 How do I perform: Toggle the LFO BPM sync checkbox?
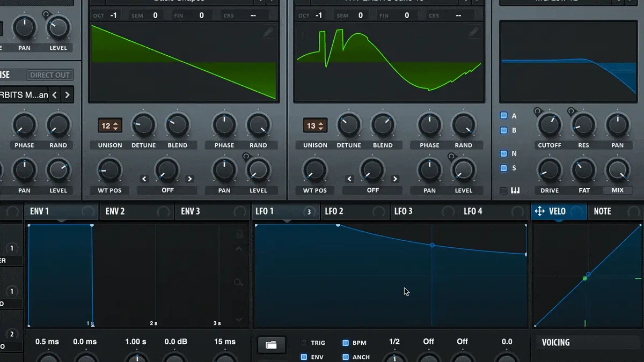click(346, 343)
